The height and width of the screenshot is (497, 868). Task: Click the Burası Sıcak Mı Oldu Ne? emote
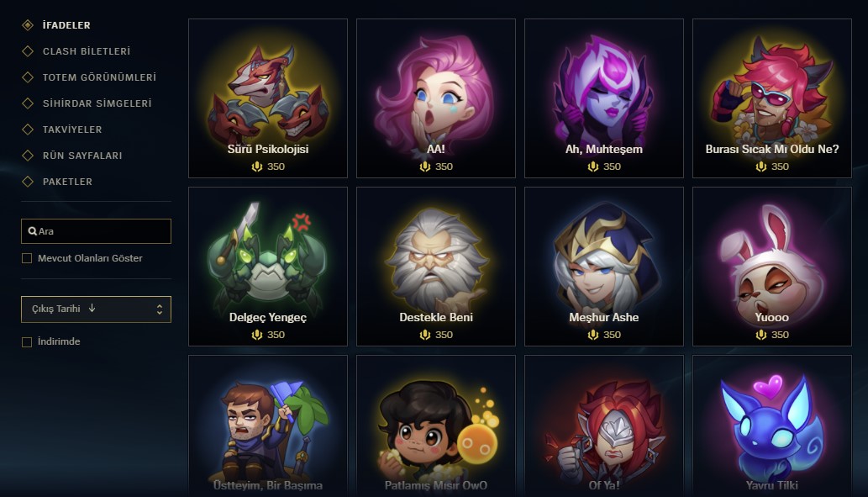[x=771, y=98]
